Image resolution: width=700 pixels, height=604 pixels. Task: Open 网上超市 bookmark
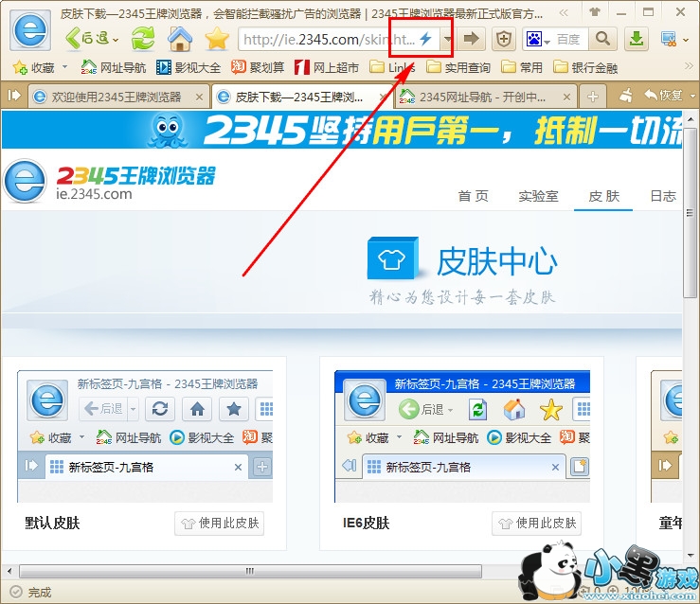pos(327,67)
